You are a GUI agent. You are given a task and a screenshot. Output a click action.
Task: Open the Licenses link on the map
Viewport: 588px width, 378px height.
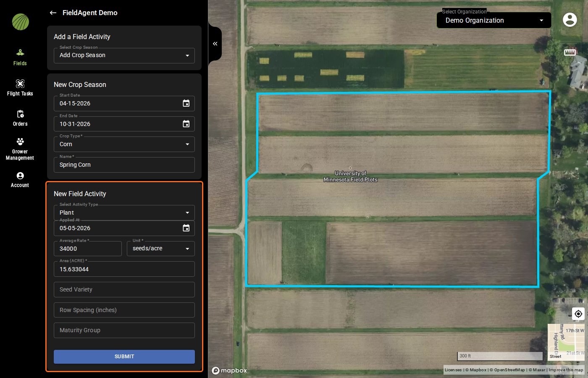[453, 370]
